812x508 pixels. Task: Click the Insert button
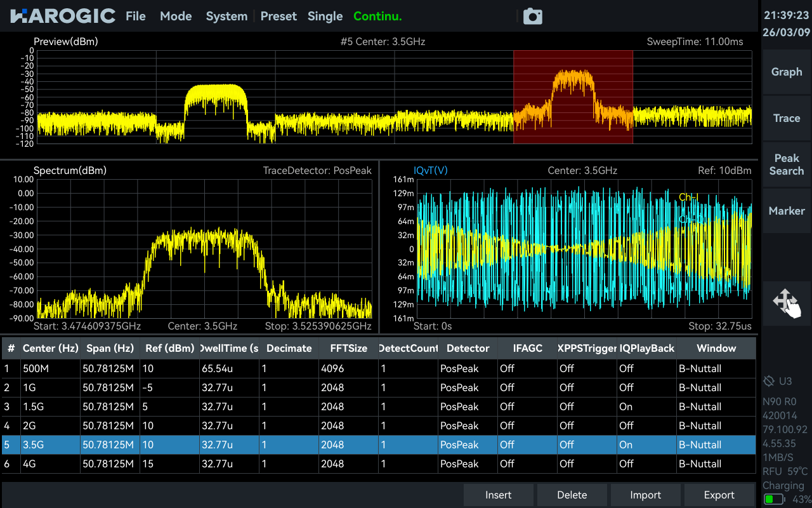point(499,495)
